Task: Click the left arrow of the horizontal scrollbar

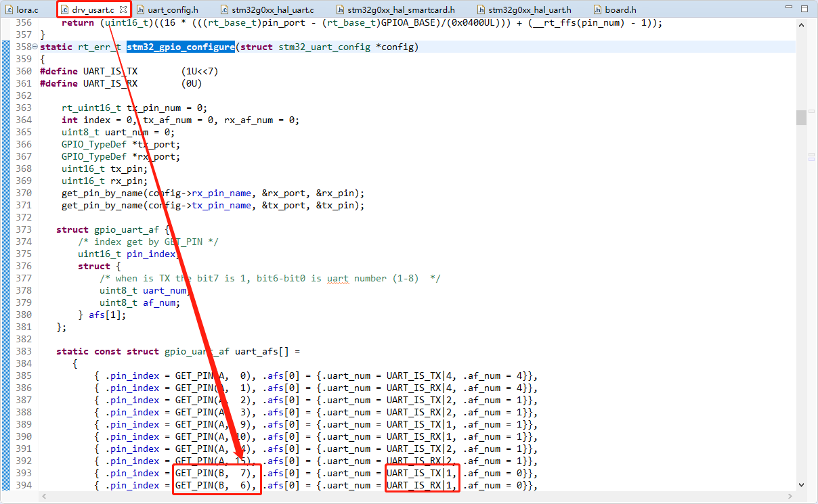Action: (44, 497)
